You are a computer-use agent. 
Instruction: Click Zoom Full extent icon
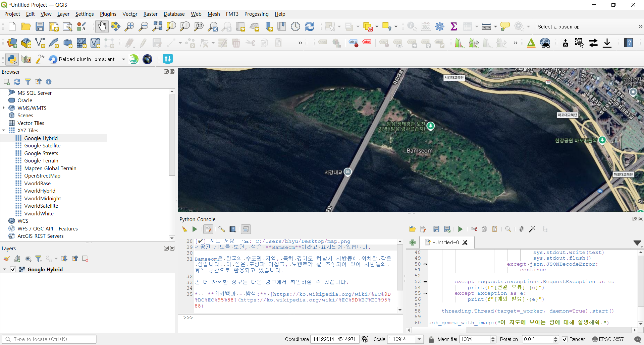[x=157, y=26]
